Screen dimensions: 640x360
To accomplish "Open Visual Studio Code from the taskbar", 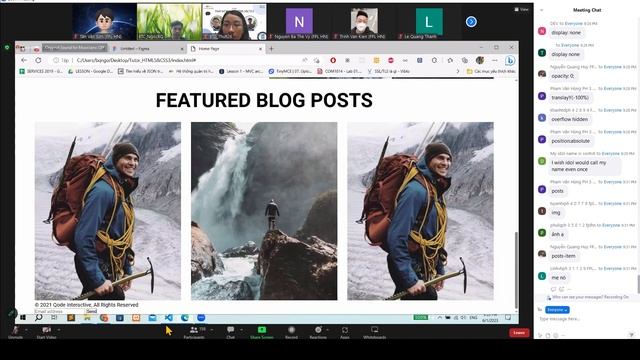I will 169,318.
